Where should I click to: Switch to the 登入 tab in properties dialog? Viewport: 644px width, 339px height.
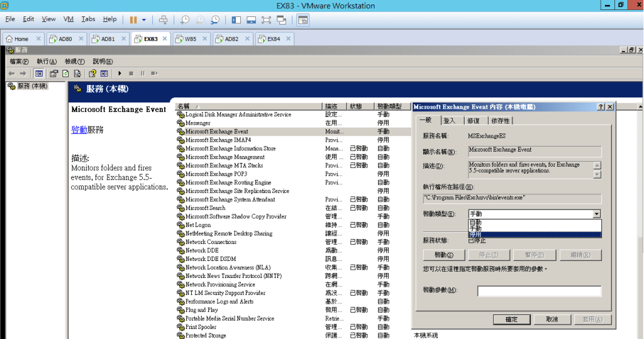click(449, 120)
